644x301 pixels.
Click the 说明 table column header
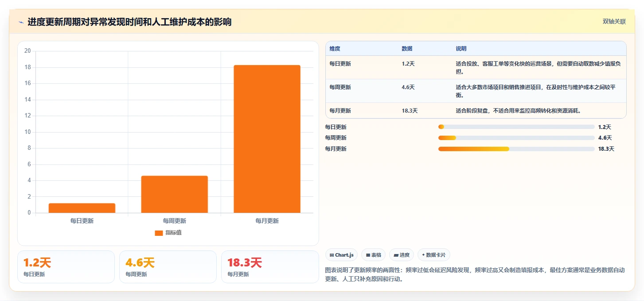point(461,48)
